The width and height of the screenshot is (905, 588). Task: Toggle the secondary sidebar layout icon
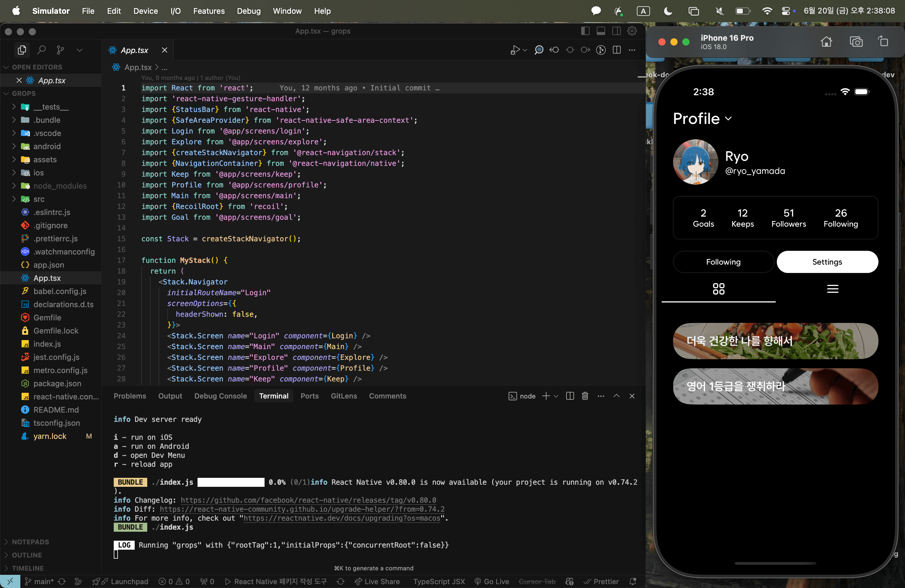tap(616, 31)
